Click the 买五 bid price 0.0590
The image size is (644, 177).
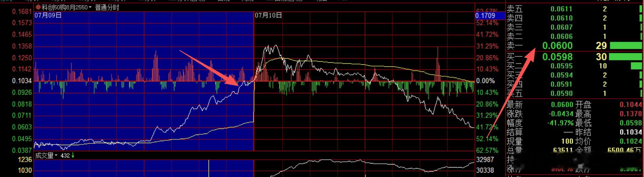(x=561, y=93)
